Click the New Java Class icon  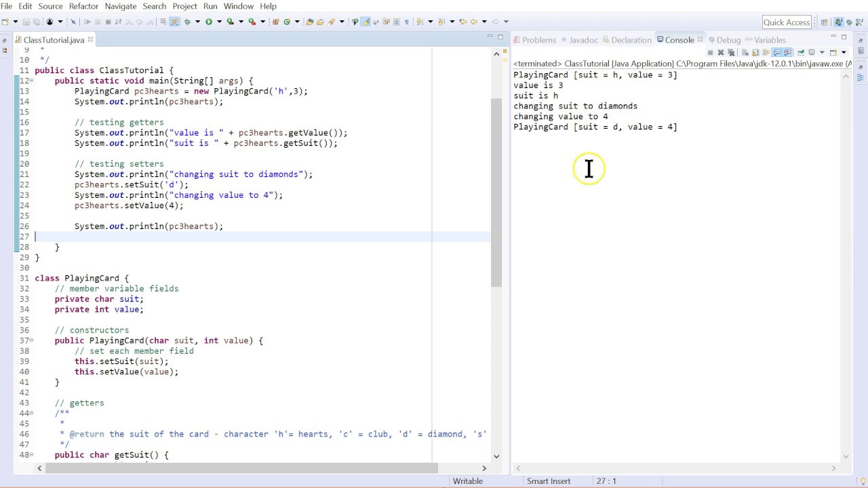(x=287, y=22)
